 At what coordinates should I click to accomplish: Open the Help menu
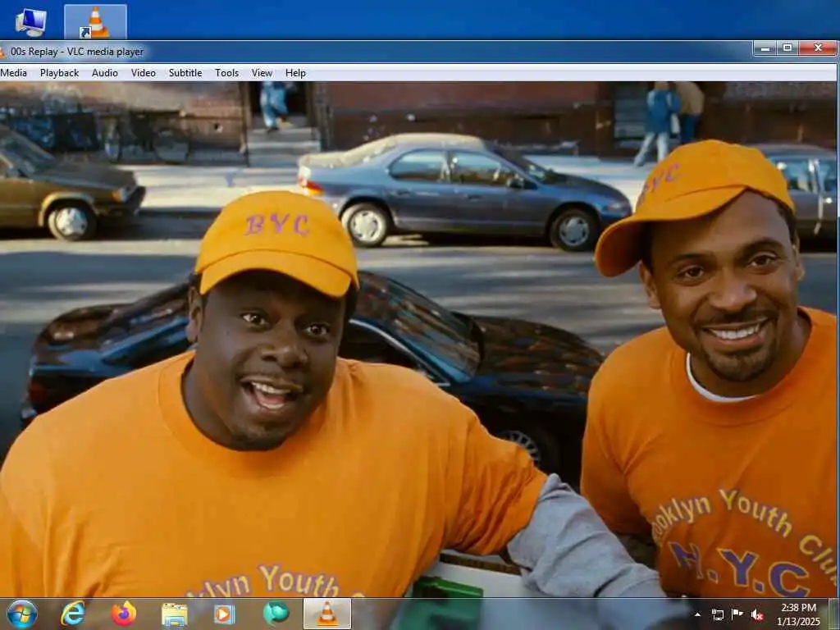pyautogui.click(x=295, y=73)
